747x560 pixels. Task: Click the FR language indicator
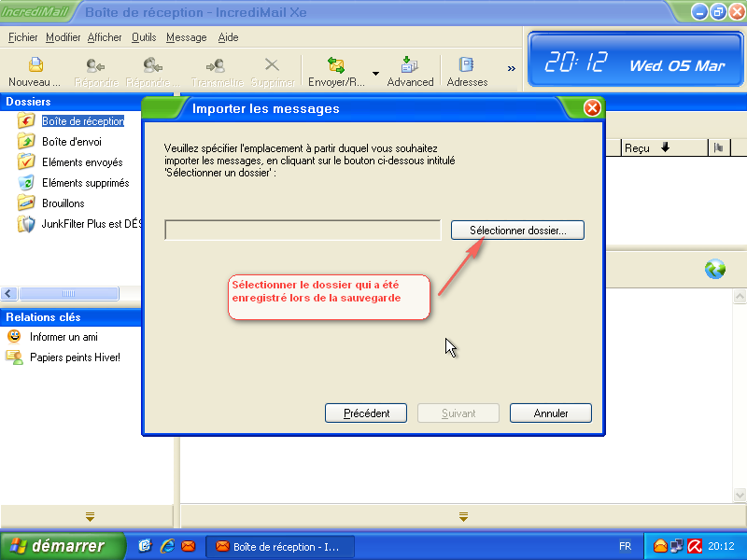(x=625, y=546)
